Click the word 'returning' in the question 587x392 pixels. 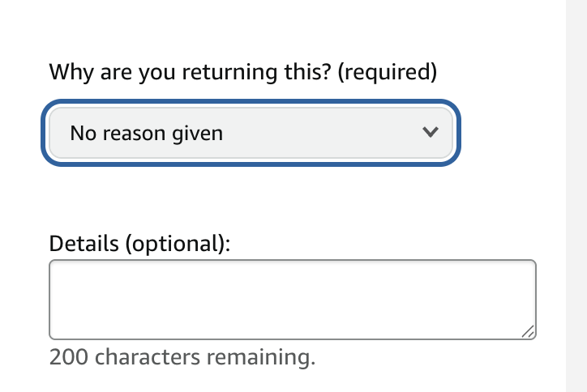[x=229, y=72]
